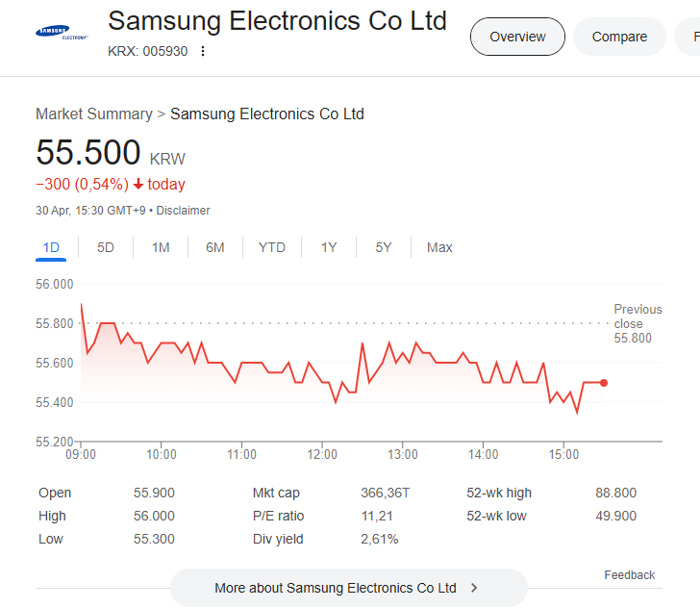This screenshot has height=608, width=700.
Task: Open the three-dot options menu beside ticker
Action: point(203,51)
